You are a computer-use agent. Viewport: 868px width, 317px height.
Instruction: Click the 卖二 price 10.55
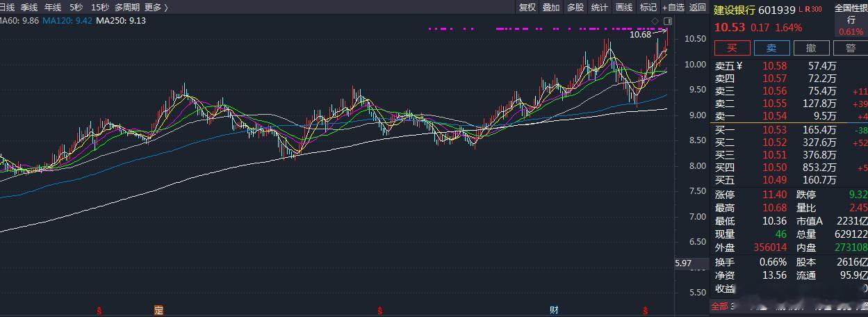[x=775, y=104]
